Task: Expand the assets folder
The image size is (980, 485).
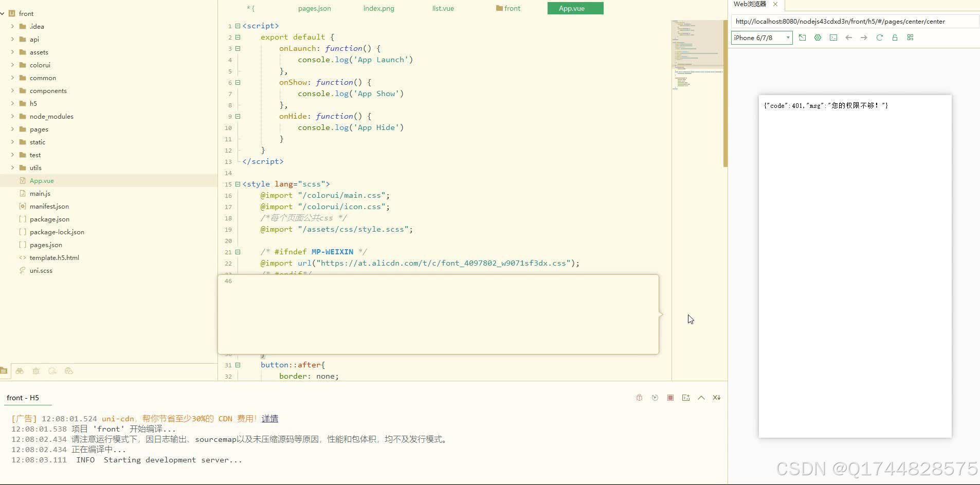Action: click(12, 52)
